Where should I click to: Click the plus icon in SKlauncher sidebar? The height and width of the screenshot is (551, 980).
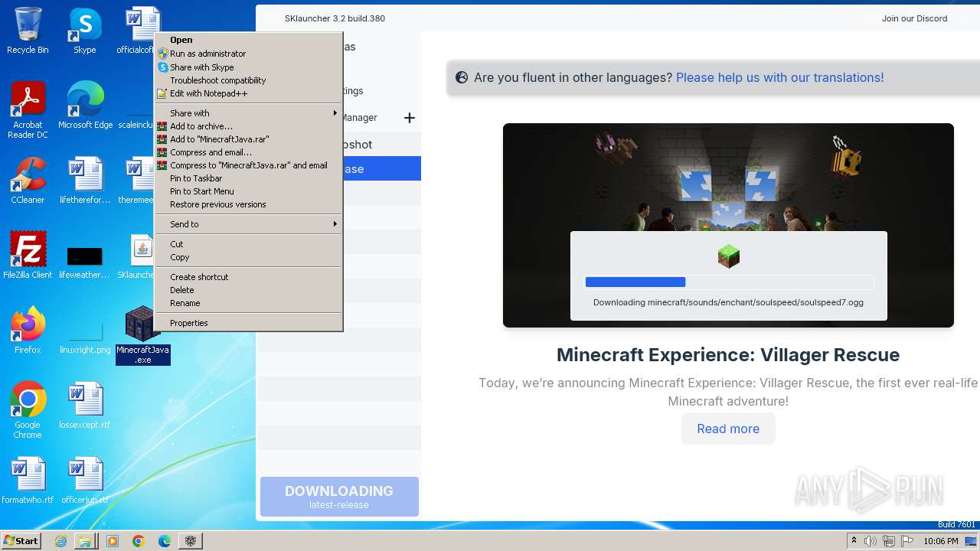tap(410, 118)
